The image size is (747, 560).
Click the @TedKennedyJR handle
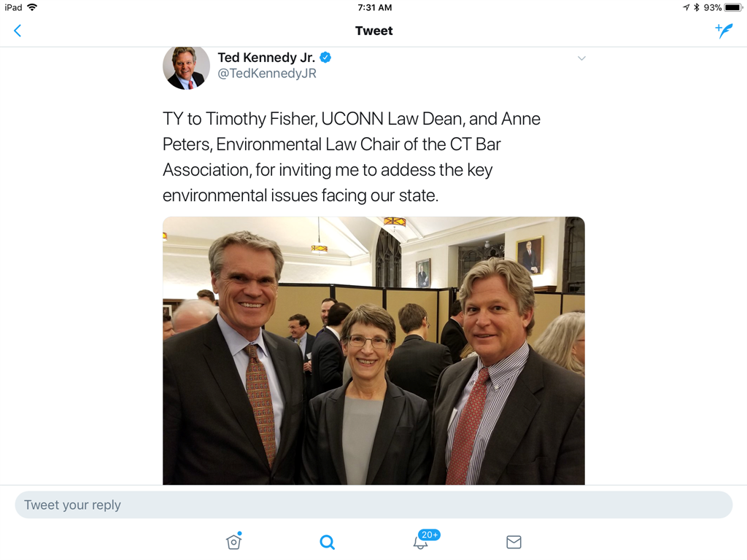click(x=267, y=74)
